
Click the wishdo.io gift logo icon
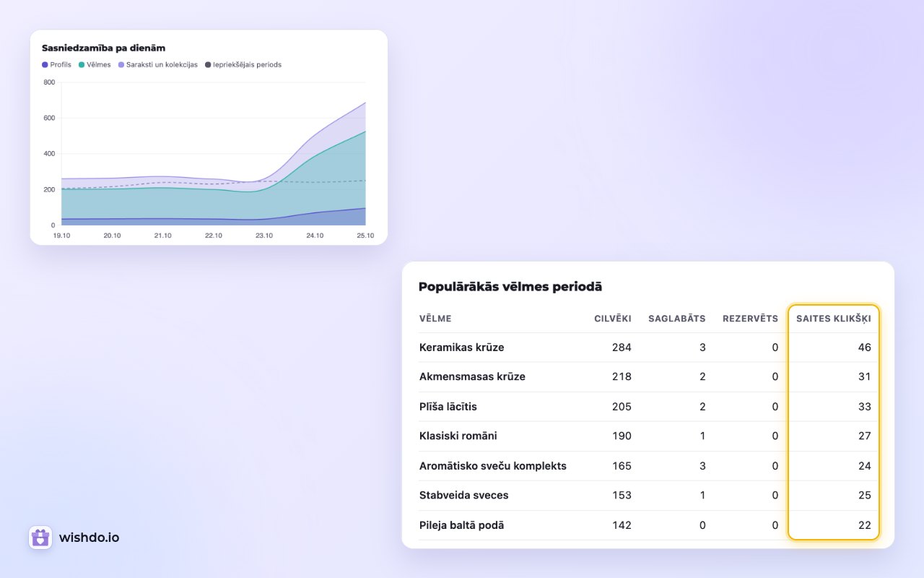coord(40,538)
